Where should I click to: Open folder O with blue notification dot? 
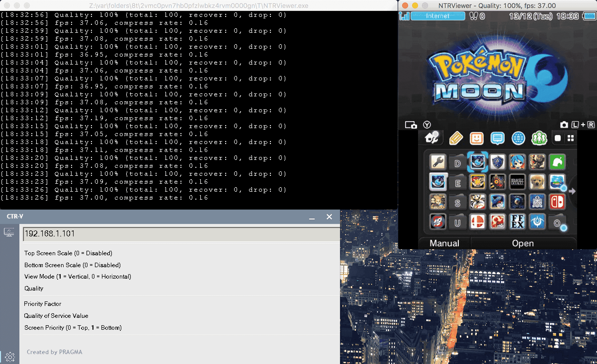(557, 222)
